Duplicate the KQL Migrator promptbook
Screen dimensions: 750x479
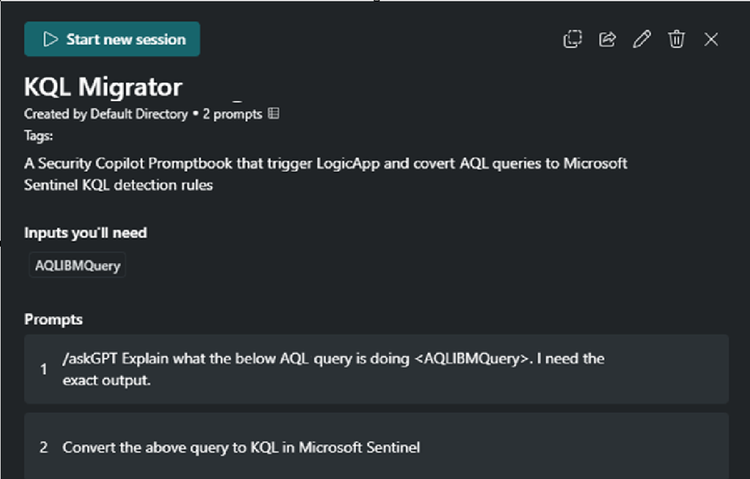click(572, 39)
